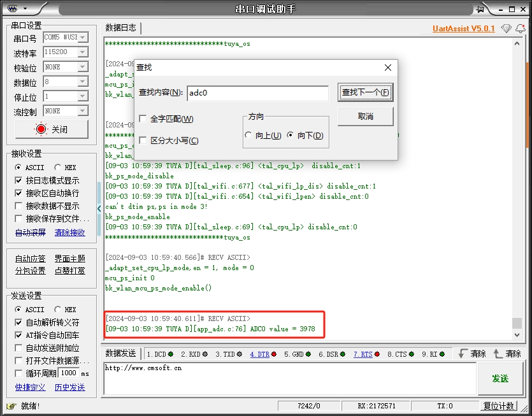
Task: Open the UartAssist V5.0.1 link
Action: pos(463,29)
